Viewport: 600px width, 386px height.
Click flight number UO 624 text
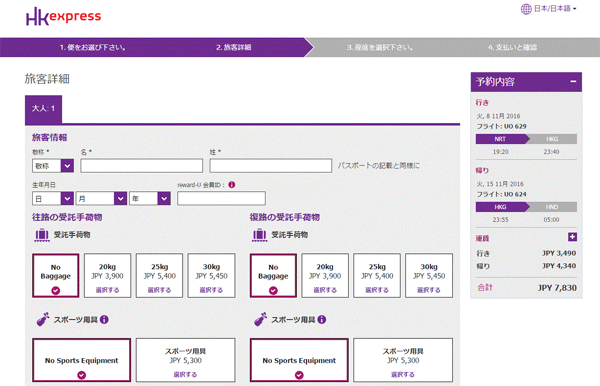point(515,194)
